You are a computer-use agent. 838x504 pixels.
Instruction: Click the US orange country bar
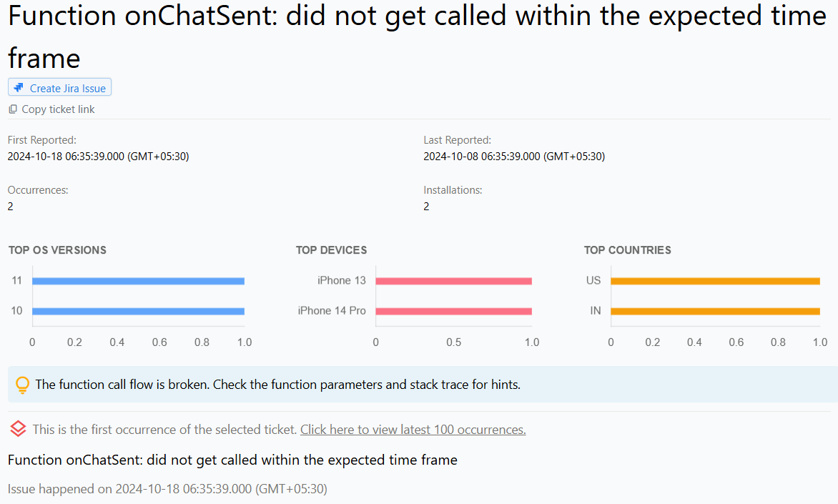coord(715,281)
